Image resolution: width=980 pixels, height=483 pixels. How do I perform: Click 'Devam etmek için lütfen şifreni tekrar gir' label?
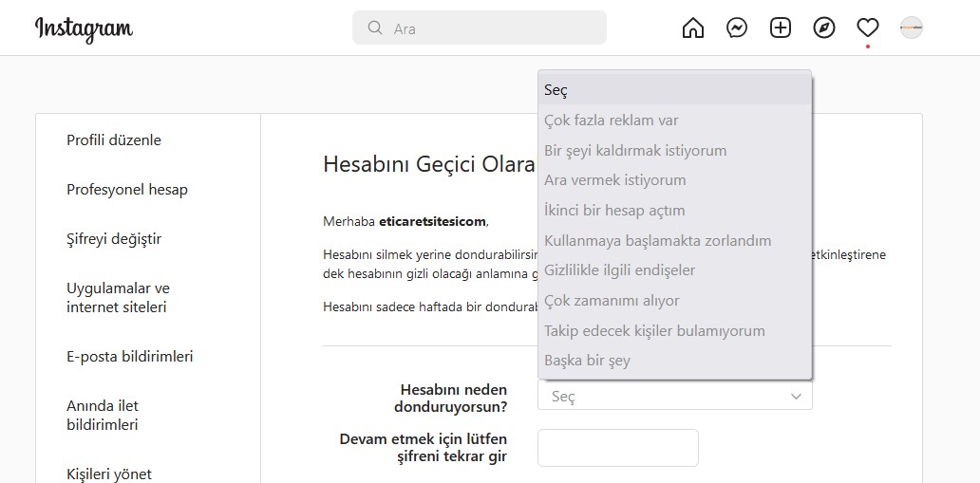click(424, 447)
